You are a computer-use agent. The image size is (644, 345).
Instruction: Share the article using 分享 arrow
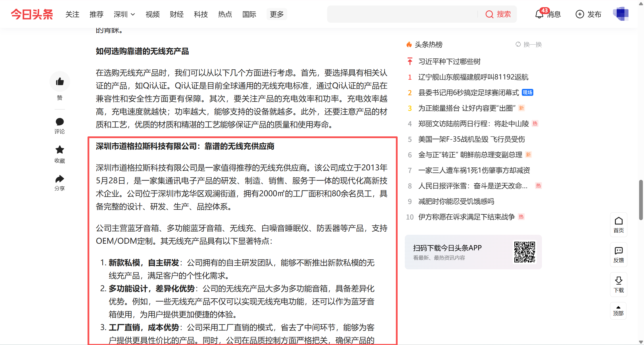[x=60, y=179]
